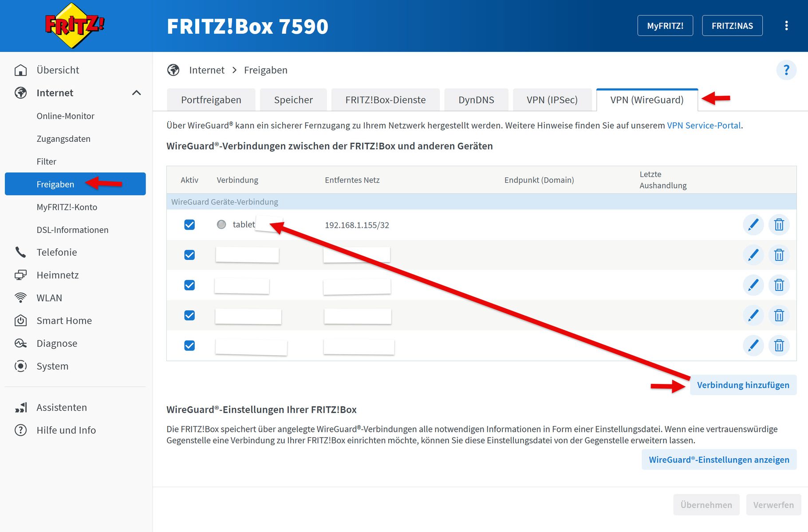The height and width of the screenshot is (532, 808).
Task: Click the Endpunkt (Domain) column header
Action: tap(539, 180)
